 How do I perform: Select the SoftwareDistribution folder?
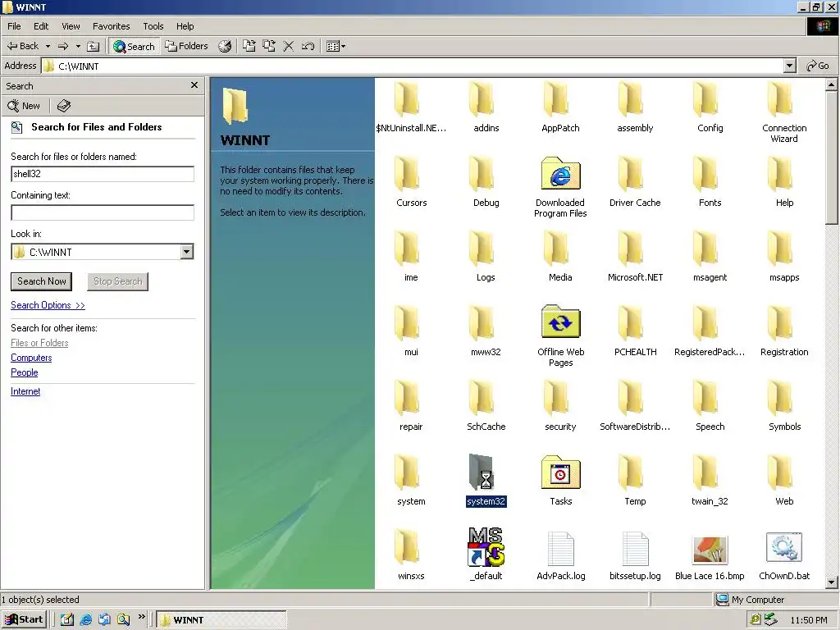pyautogui.click(x=635, y=405)
